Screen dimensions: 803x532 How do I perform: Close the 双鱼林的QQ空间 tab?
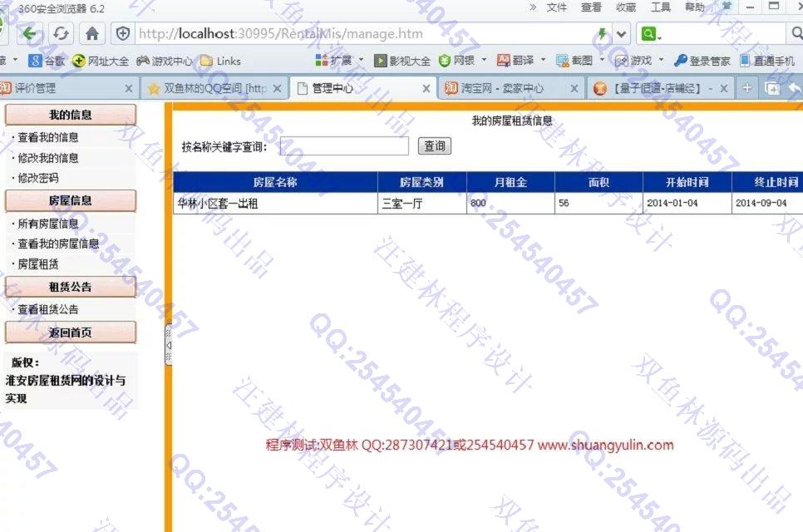pyautogui.click(x=277, y=89)
